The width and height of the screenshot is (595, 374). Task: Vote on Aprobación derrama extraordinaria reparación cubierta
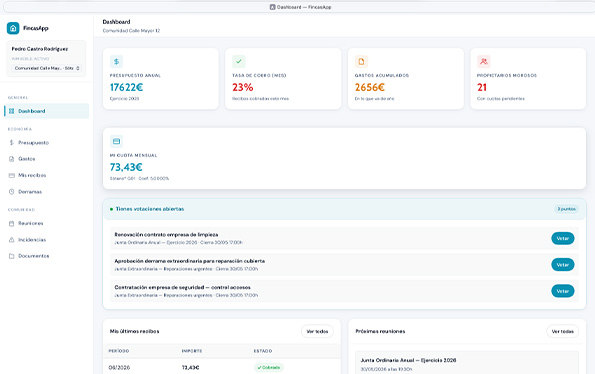pos(563,265)
